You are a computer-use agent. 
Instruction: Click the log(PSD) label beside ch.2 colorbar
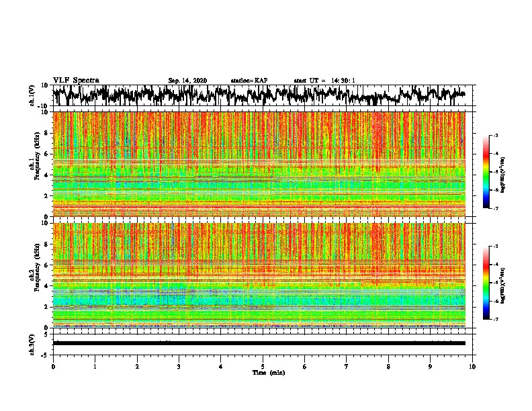click(503, 285)
